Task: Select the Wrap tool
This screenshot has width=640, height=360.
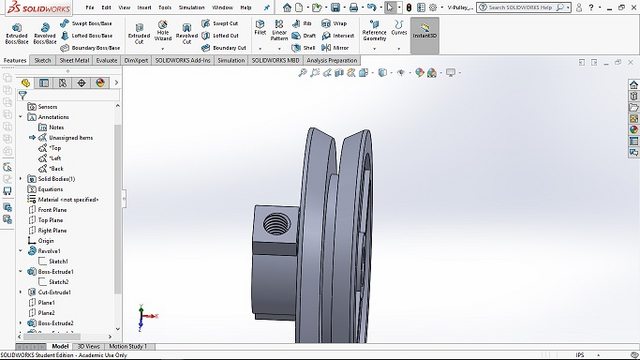Action: 334,23
